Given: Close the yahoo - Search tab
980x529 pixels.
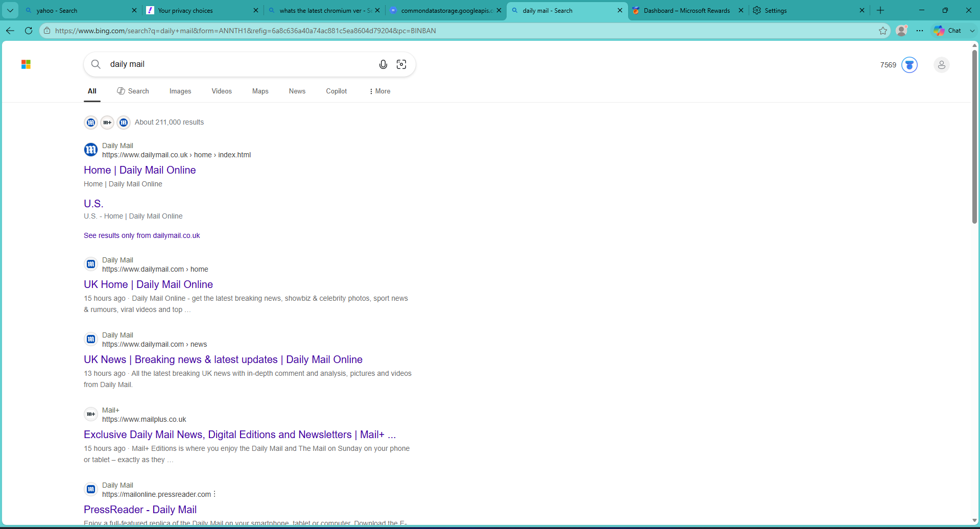Looking at the screenshot, I should click(134, 10).
